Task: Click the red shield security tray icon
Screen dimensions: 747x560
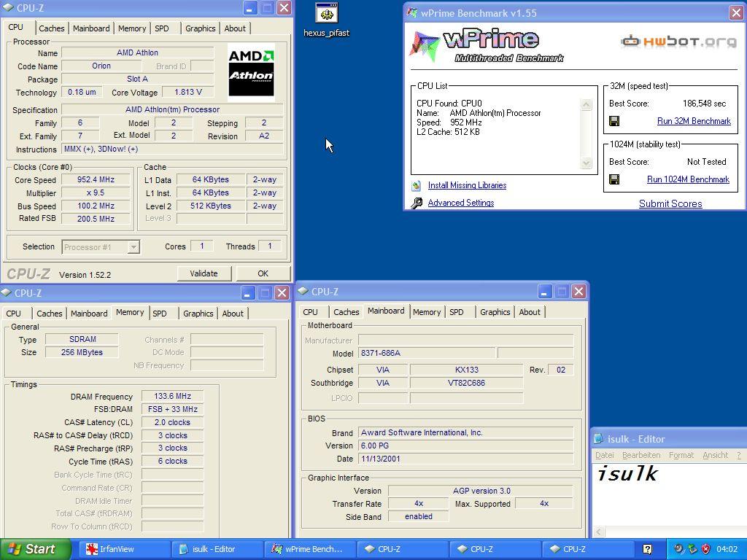Action: coord(706,549)
